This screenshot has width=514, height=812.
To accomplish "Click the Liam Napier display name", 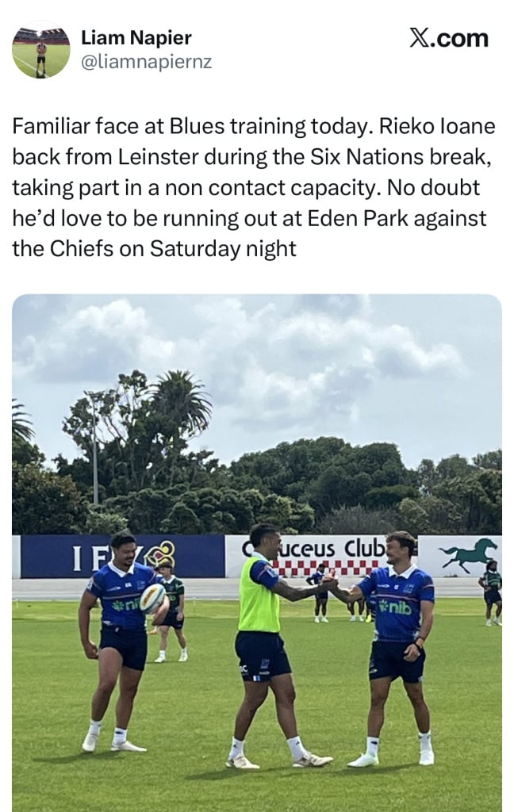I will click(136, 38).
